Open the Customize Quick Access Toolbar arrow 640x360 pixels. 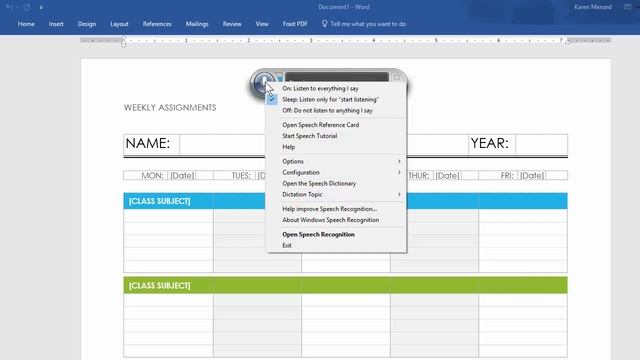(41, 7)
